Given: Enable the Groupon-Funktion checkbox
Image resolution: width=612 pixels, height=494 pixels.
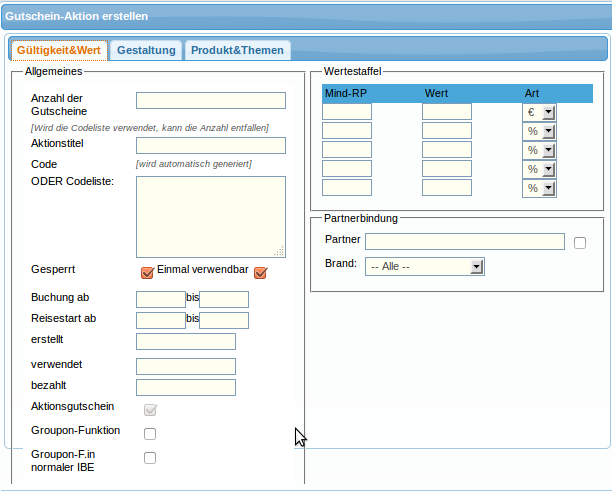Looking at the screenshot, I should (150, 433).
